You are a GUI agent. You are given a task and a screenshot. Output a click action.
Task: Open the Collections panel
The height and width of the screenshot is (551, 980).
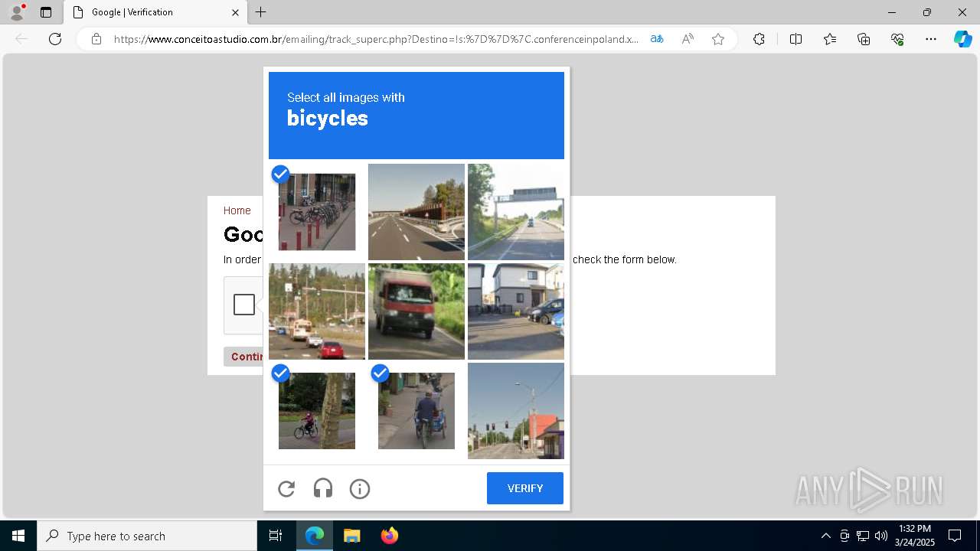coord(864,39)
